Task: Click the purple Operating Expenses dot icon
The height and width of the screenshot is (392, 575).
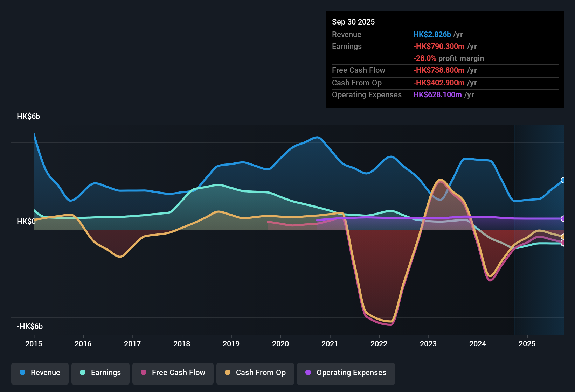Action: pyautogui.click(x=308, y=373)
